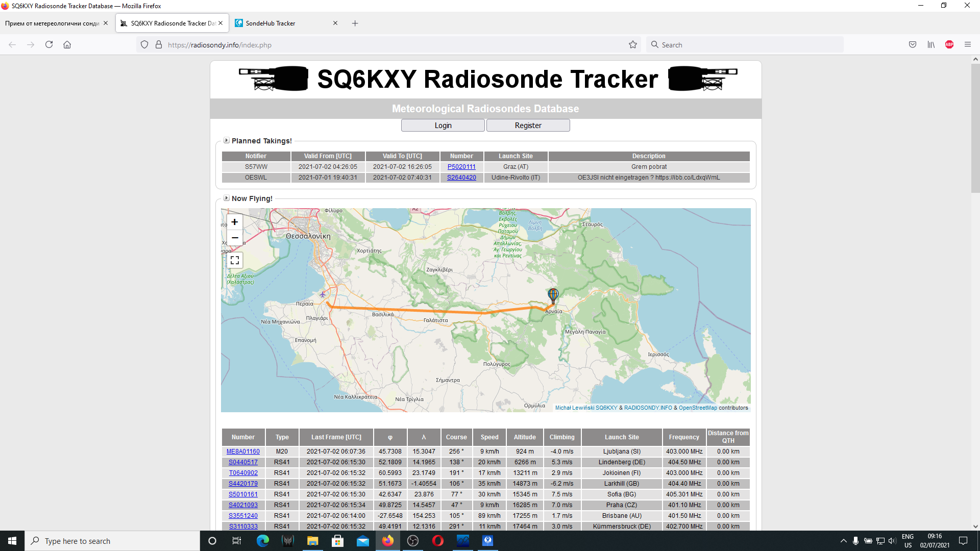
Task: Open the Firefox hamburger menu
Action: (968, 44)
